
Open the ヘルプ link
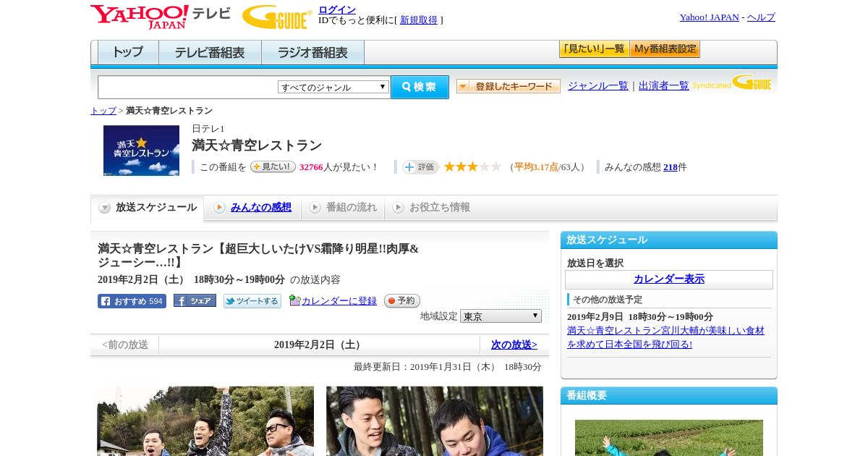click(761, 17)
